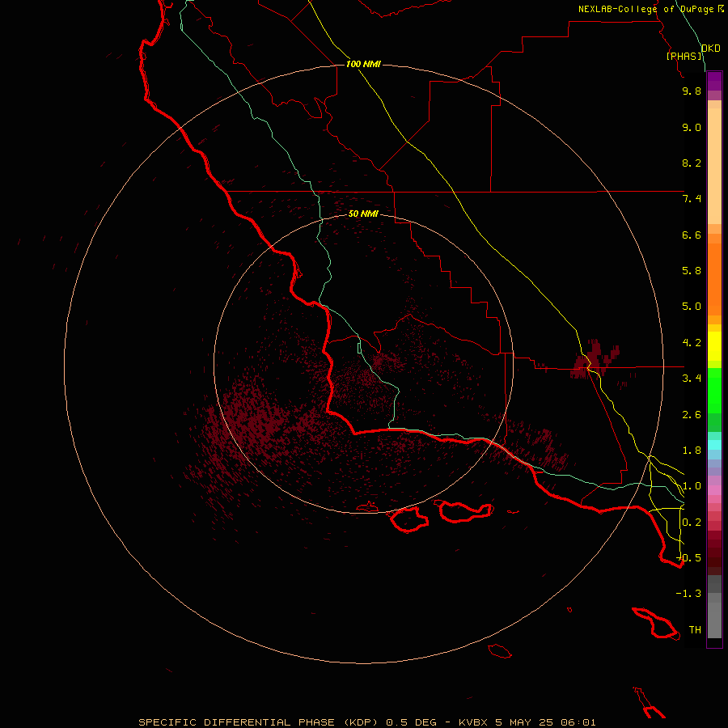Click the 3.4 scale value

point(692,379)
